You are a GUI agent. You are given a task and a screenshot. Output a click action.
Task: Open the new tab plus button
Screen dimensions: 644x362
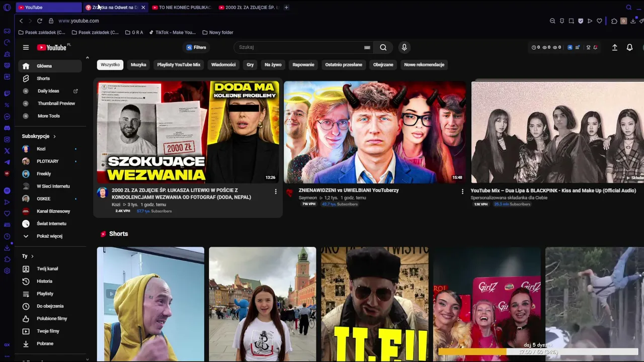(286, 8)
